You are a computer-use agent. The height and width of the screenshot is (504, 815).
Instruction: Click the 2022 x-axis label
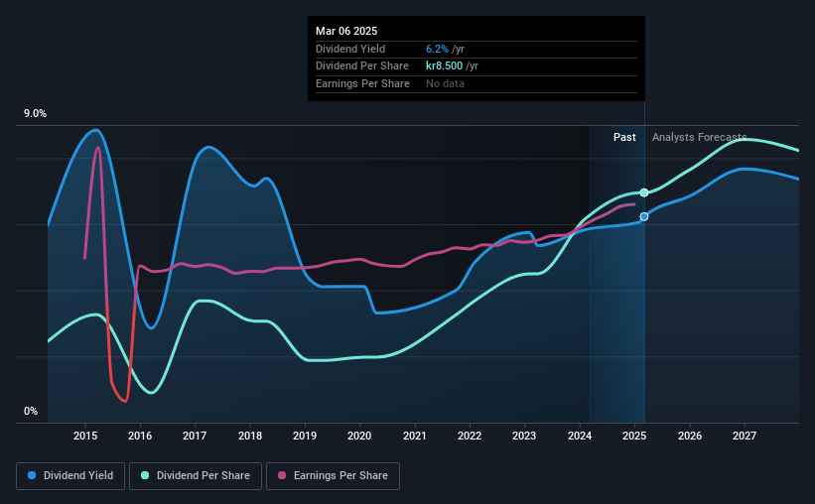coord(470,436)
